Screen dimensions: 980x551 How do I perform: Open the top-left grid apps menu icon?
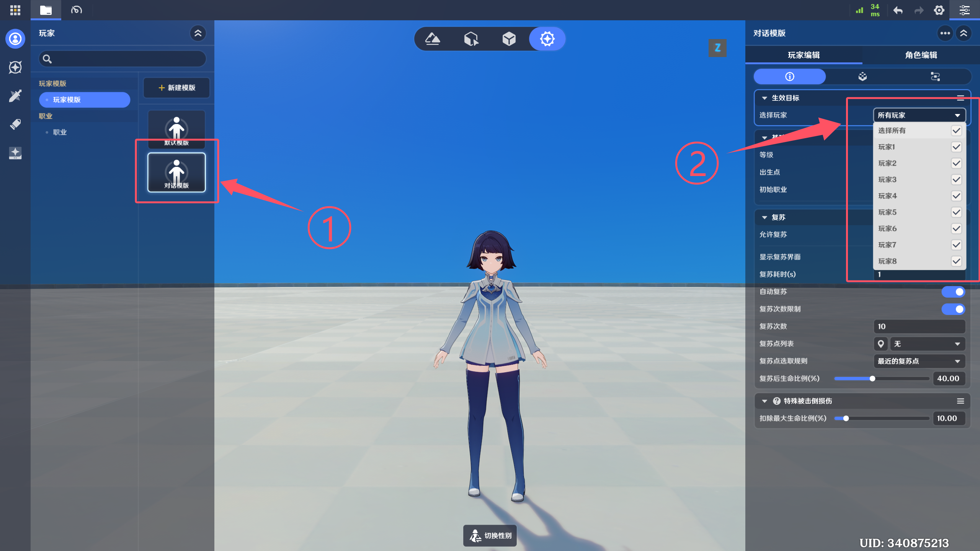pyautogui.click(x=15, y=10)
